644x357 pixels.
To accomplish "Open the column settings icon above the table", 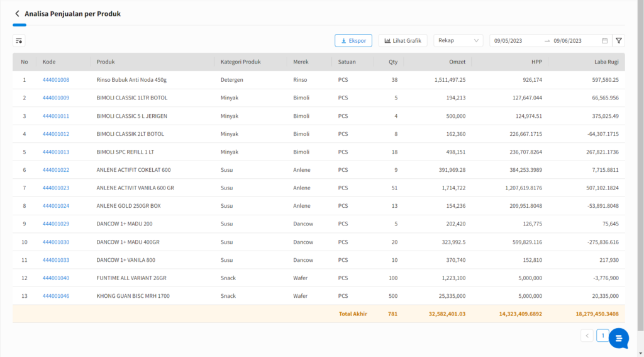I will (19, 41).
